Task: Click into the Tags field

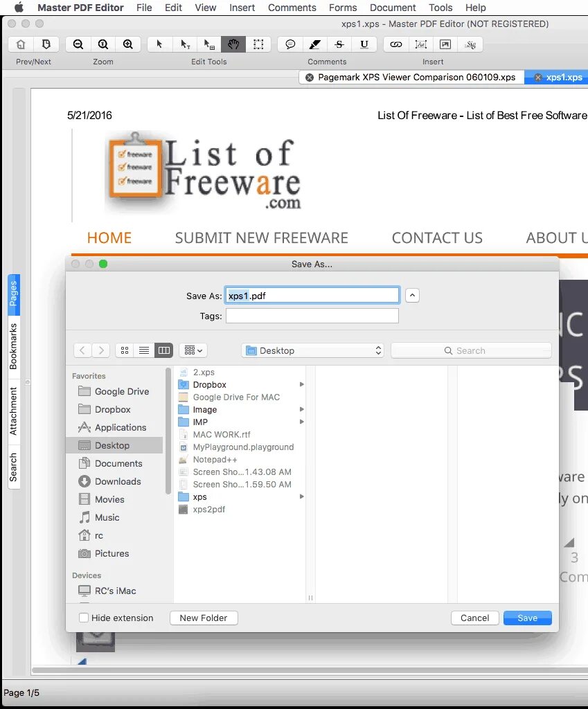Action: [312, 316]
